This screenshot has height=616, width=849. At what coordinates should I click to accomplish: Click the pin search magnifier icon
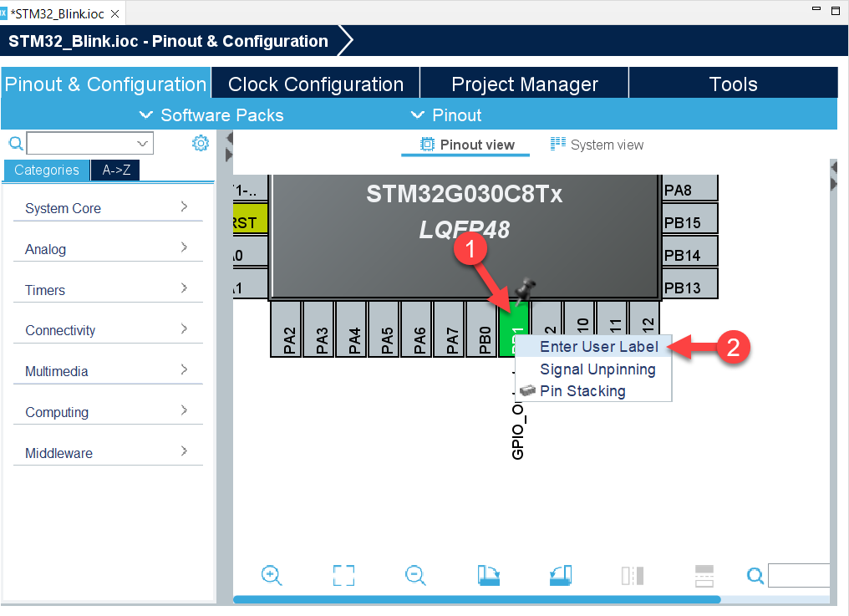coord(755,575)
